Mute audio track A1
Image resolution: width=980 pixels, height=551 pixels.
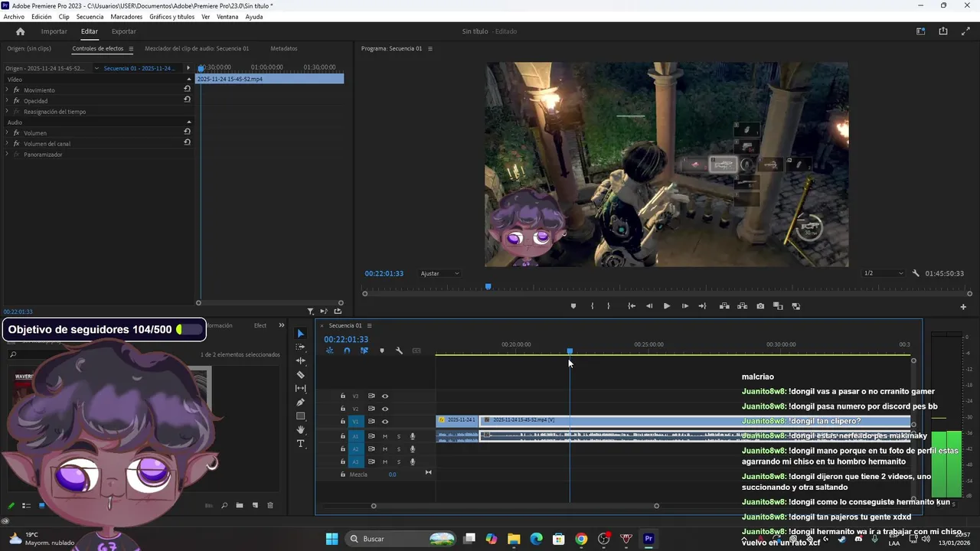pos(385,436)
